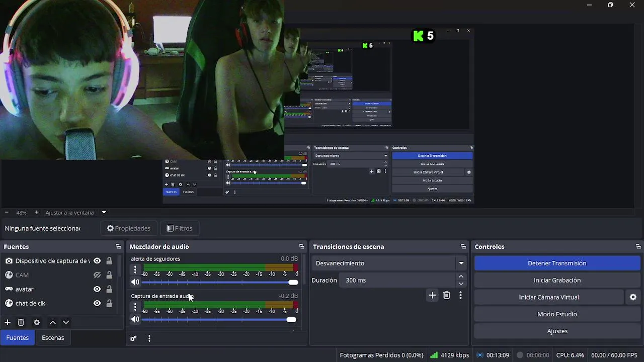Start Iniciar Cámara Virtual
644x362 pixels.
(549, 297)
